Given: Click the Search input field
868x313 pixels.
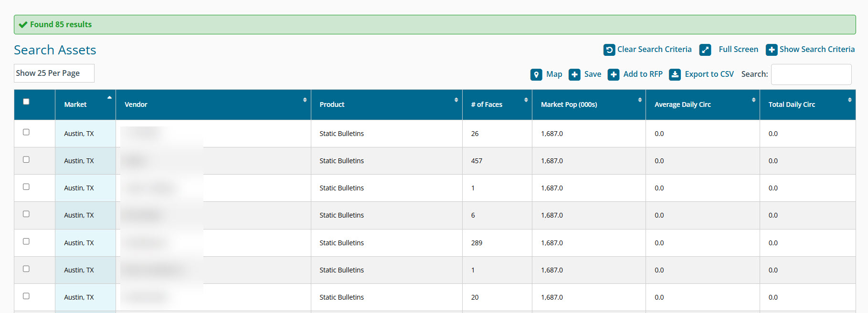Looking at the screenshot, I should pos(811,74).
